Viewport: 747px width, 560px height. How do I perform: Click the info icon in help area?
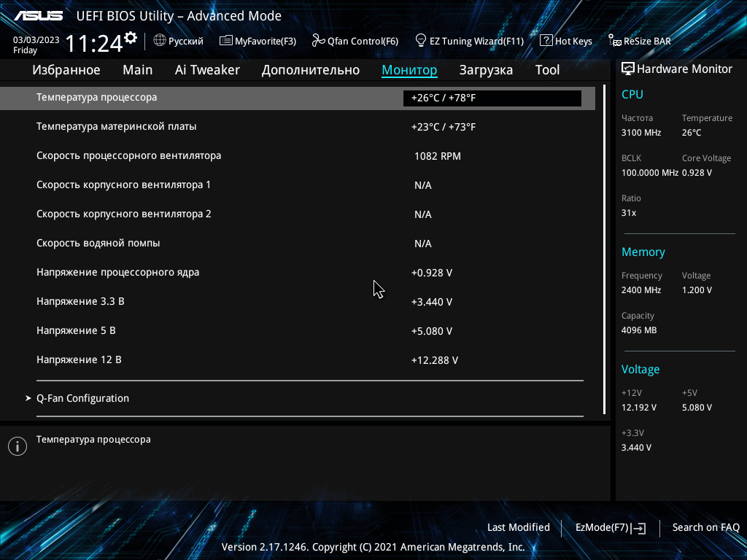[18, 446]
